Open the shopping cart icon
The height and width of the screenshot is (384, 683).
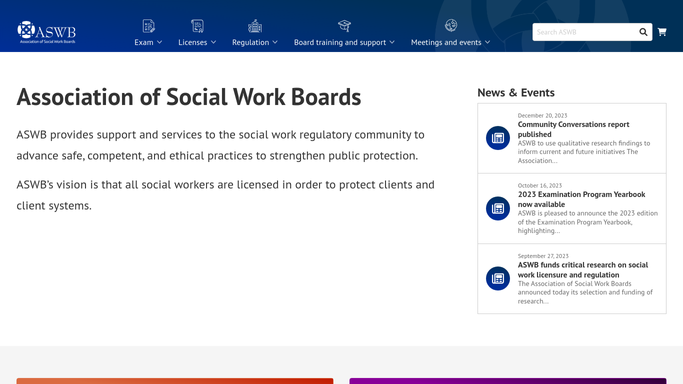click(662, 32)
